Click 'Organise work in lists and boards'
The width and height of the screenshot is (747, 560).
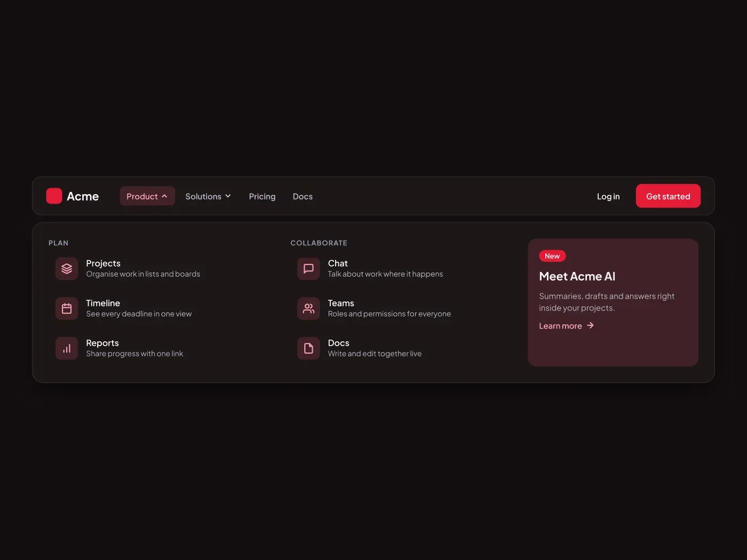(x=143, y=274)
